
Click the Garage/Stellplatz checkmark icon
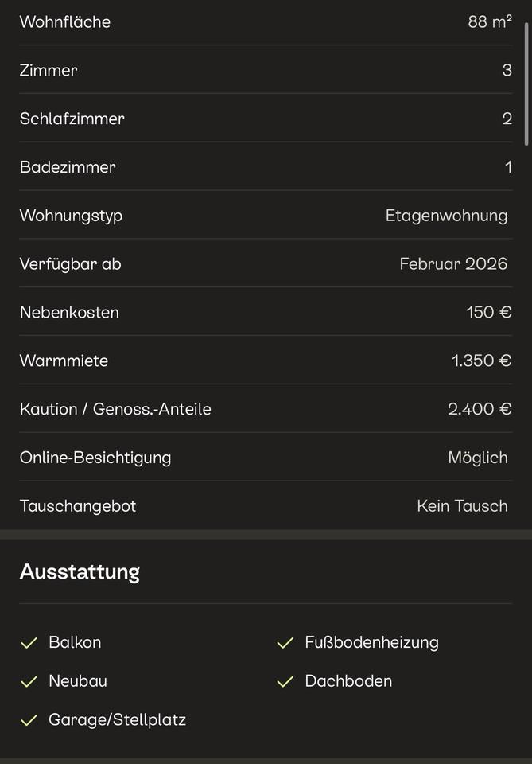click(x=29, y=721)
